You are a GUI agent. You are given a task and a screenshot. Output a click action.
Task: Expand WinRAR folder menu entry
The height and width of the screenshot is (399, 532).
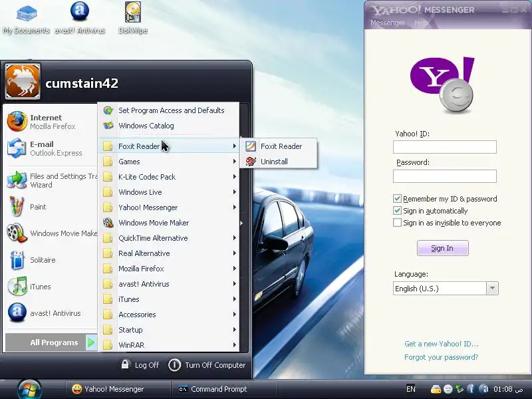169,345
